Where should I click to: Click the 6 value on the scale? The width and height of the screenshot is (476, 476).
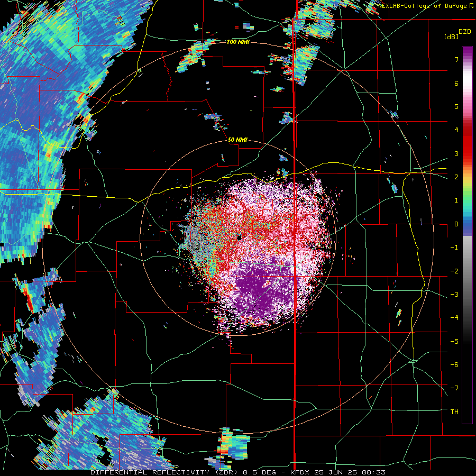[x=456, y=83]
